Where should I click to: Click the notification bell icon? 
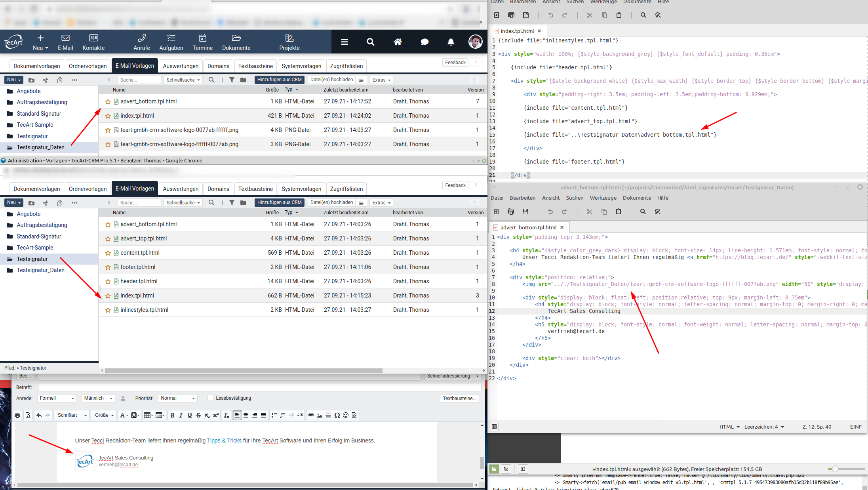click(451, 42)
